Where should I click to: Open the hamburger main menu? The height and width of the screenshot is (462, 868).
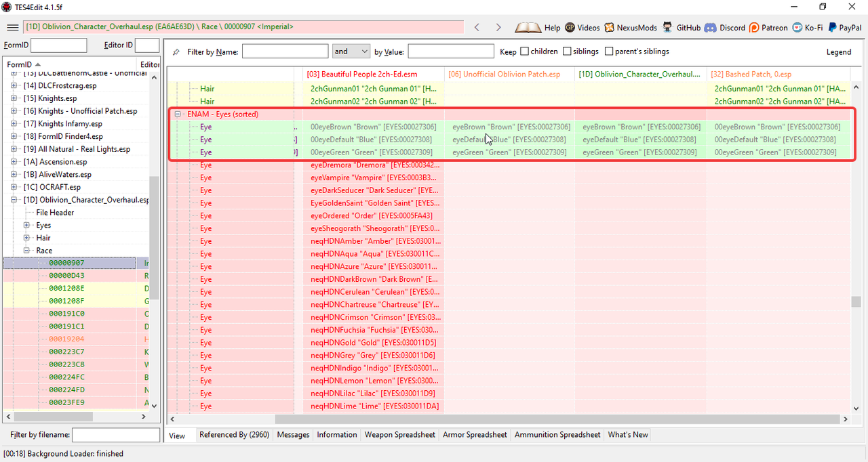point(12,28)
